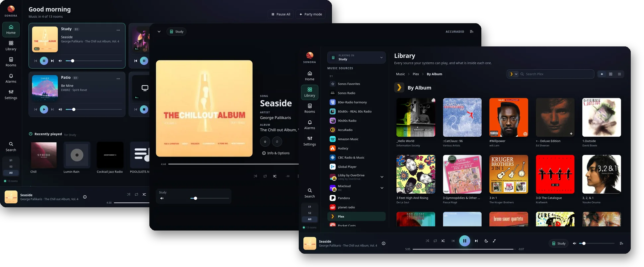The image size is (644, 267).
Task: Open Library in the Good morning window sidebar
Action: 11,46
